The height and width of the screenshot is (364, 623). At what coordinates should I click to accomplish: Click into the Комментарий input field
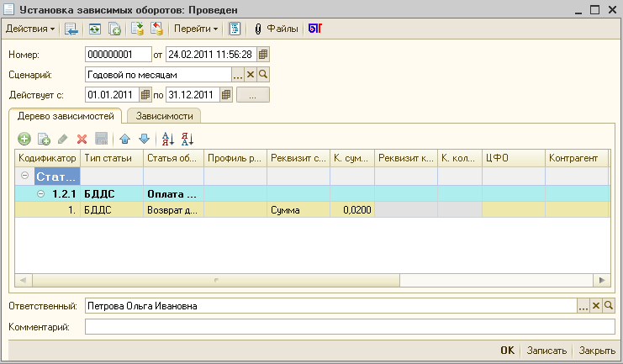(349, 326)
